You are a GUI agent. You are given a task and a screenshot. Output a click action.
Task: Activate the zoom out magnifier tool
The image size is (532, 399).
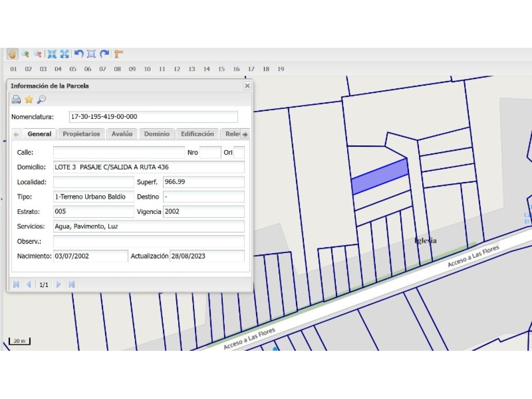click(x=38, y=54)
